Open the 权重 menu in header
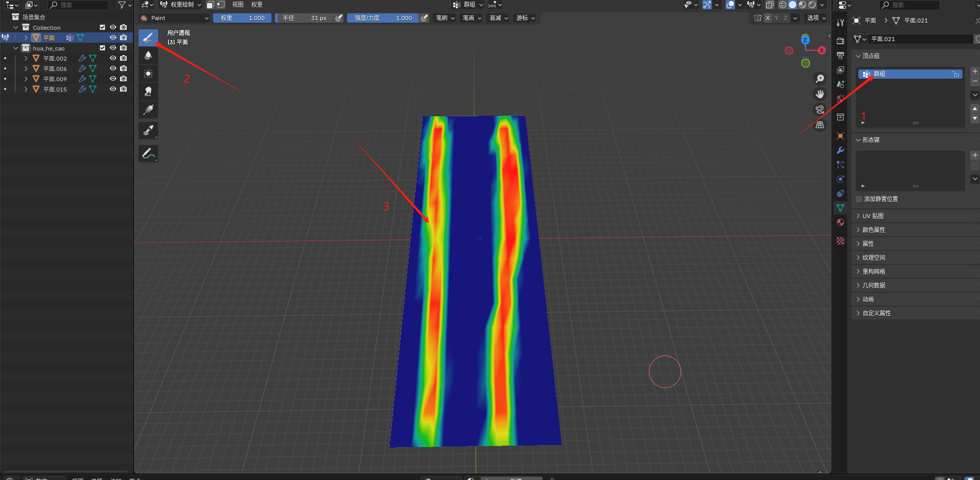 [257, 5]
